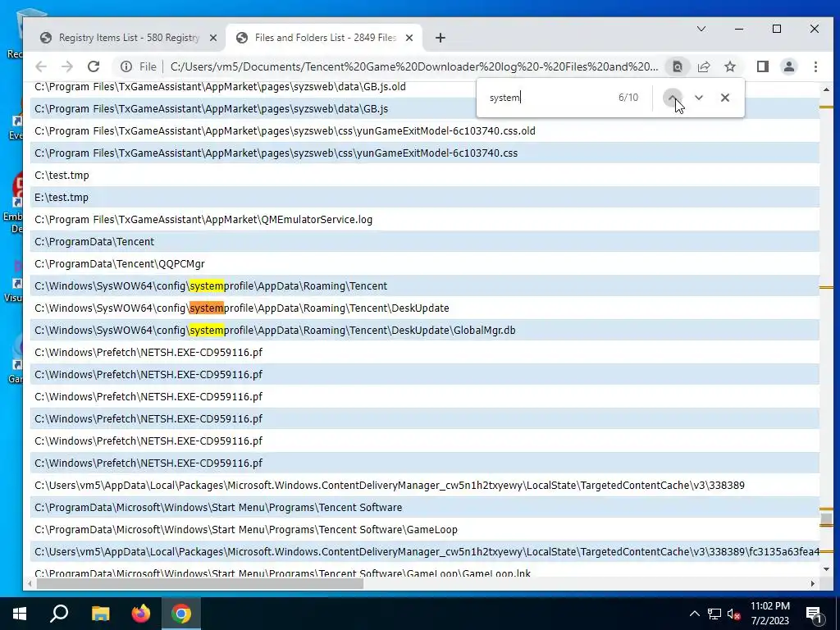
Task: Click the find text field containing system
Action: point(549,98)
